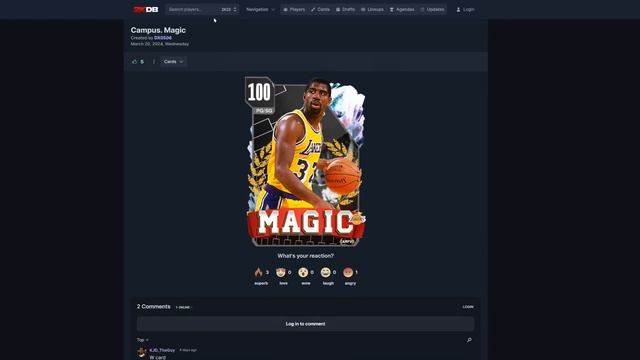Expand the Cards dropdown below the title
This screenshot has height=360, width=640.
click(173, 62)
